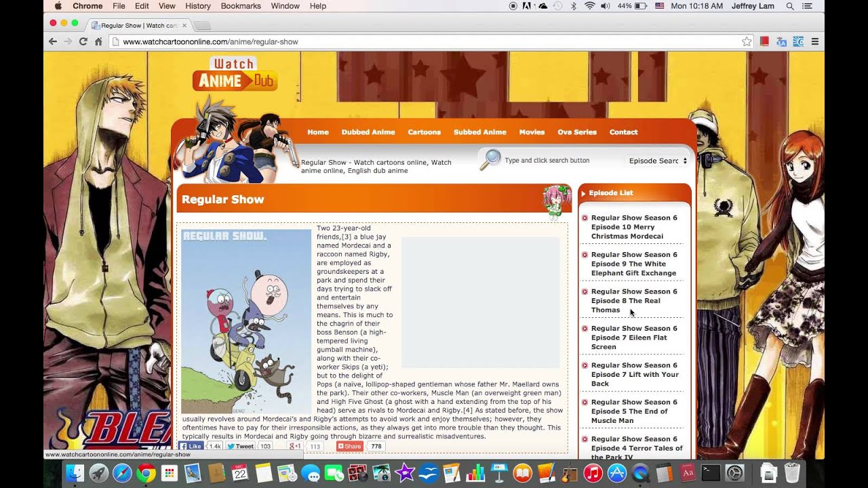Click the Facebook Like button
This screenshot has width=868, height=488.
click(x=191, y=447)
